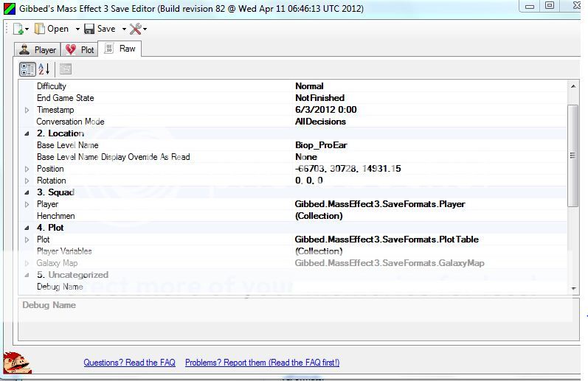Image resolution: width=588 pixels, height=381 pixels.
Task: Click the New save file icon
Action: [x=18, y=29]
